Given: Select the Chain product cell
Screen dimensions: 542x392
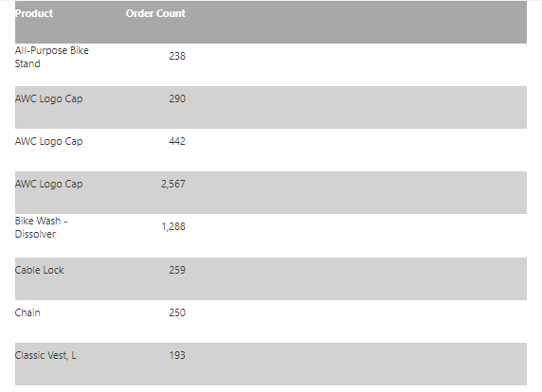Looking at the screenshot, I should tap(27, 312).
